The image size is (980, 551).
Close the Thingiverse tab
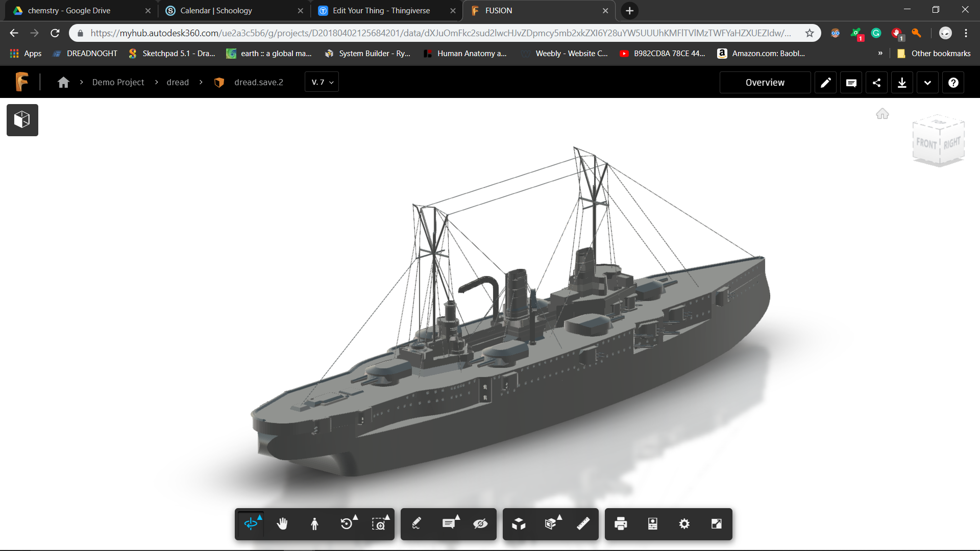point(453,11)
